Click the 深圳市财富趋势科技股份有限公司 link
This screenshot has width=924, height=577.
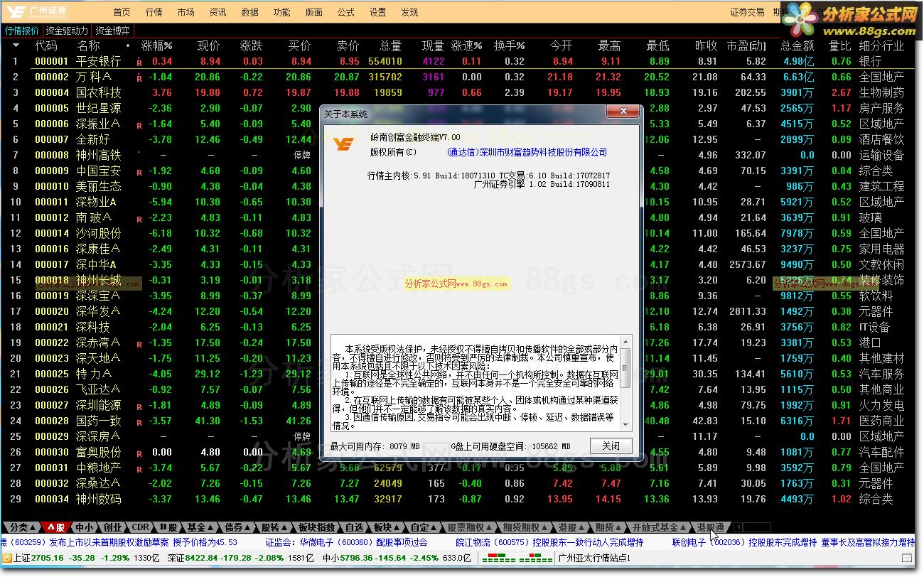[x=527, y=152]
